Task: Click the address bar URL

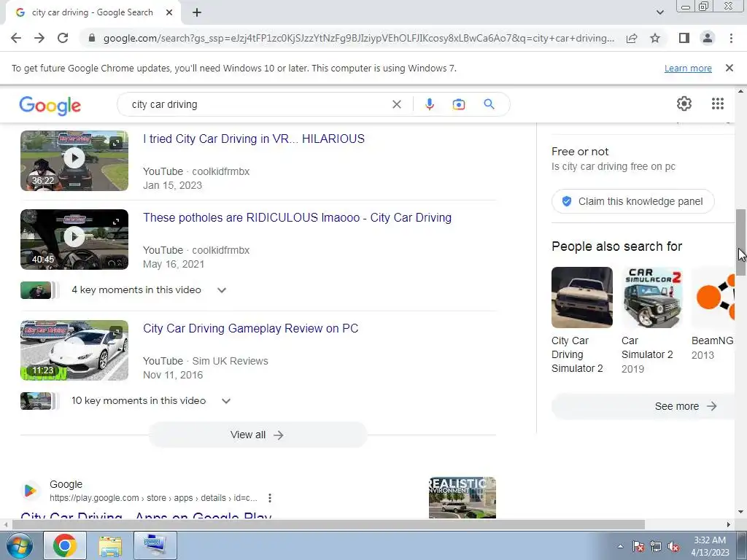Action: (358, 38)
